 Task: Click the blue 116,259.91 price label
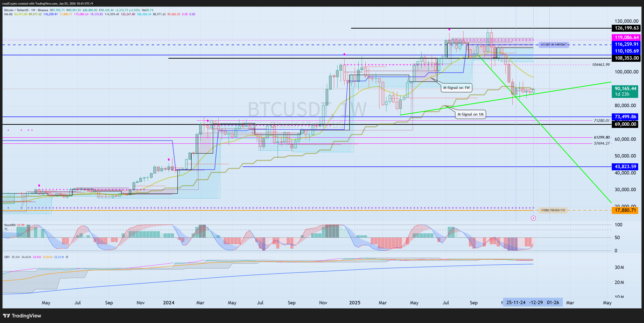pyautogui.click(x=627, y=44)
